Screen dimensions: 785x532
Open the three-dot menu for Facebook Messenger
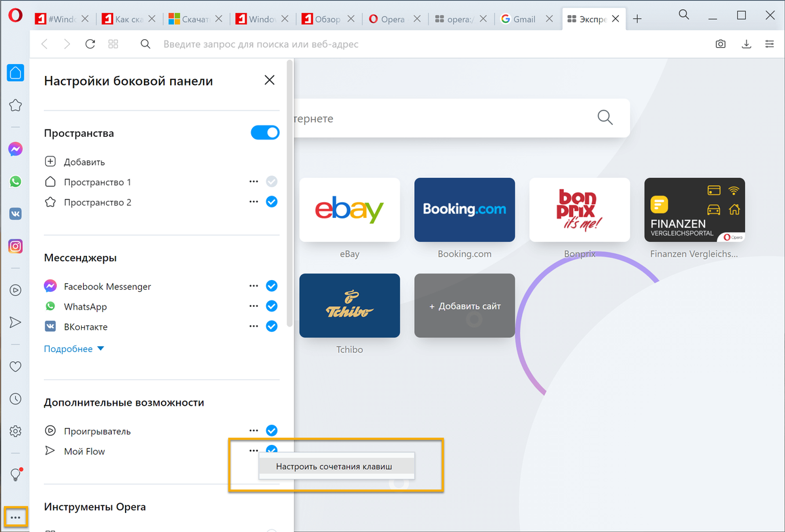point(254,286)
